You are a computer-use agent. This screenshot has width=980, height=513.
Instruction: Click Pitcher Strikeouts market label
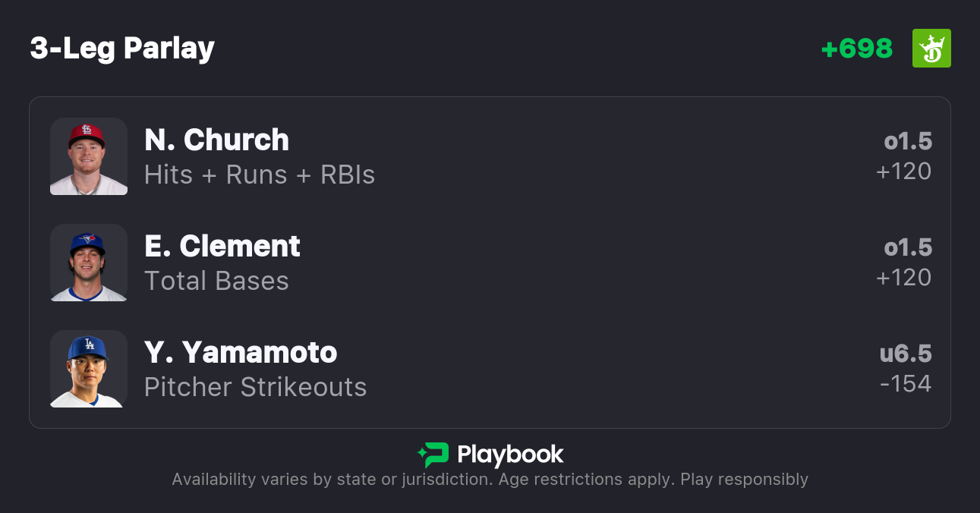tap(255, 387)
